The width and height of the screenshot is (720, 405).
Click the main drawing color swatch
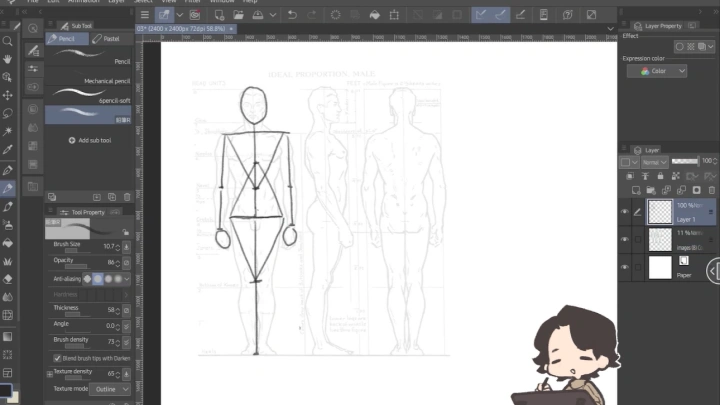tap(6, 391)
